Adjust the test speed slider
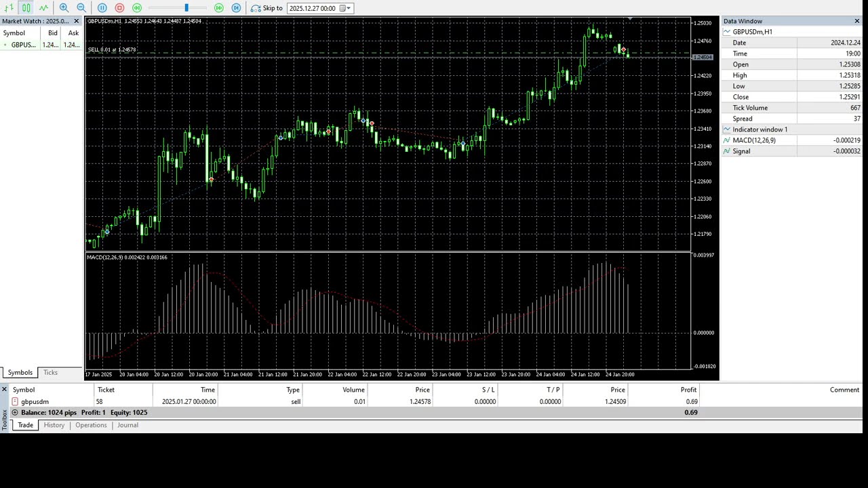 pyautogui.click(x=186, y=8)
